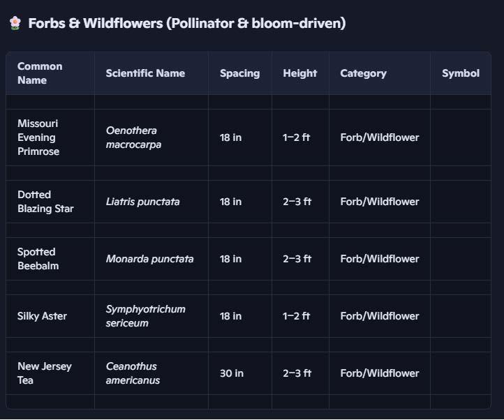Click Forb/Wildflower category for Silky Aster
504x420 pixels.
(380, 316)
